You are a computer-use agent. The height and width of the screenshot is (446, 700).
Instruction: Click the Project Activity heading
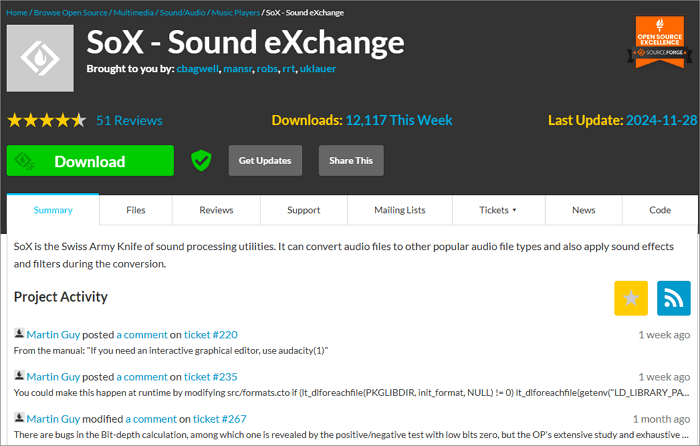click(61, 297)
